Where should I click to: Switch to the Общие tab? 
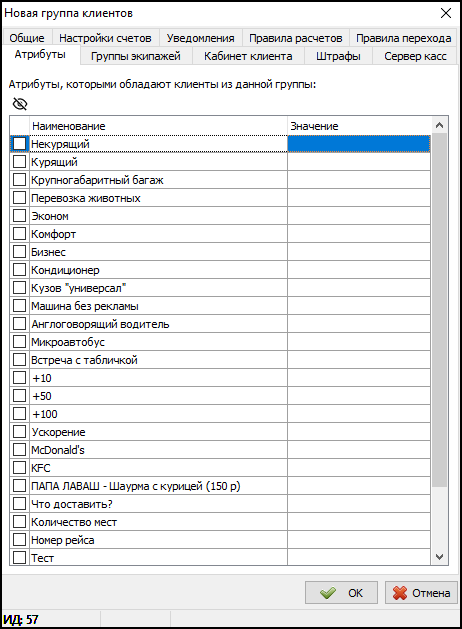[x=27, y=38]
